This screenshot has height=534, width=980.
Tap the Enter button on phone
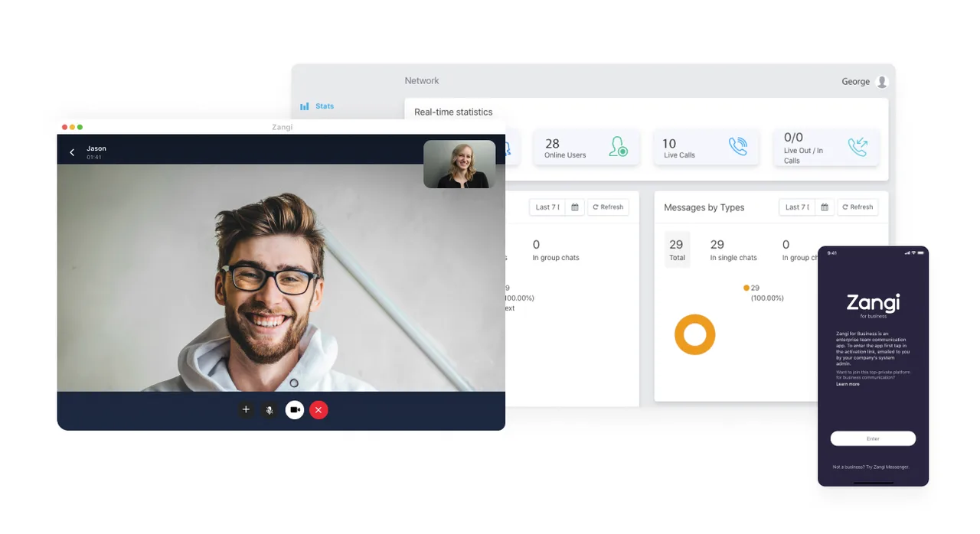click(873, 438)
